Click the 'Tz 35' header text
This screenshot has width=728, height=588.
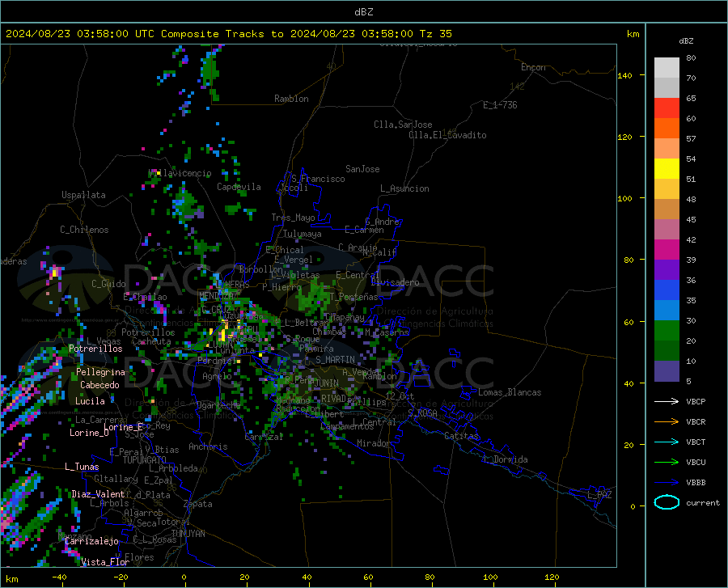435,34
